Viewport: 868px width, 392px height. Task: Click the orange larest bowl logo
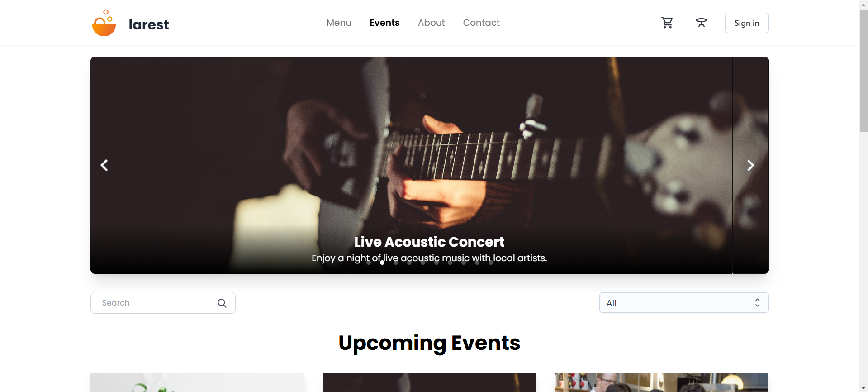[x=104, y=24]
